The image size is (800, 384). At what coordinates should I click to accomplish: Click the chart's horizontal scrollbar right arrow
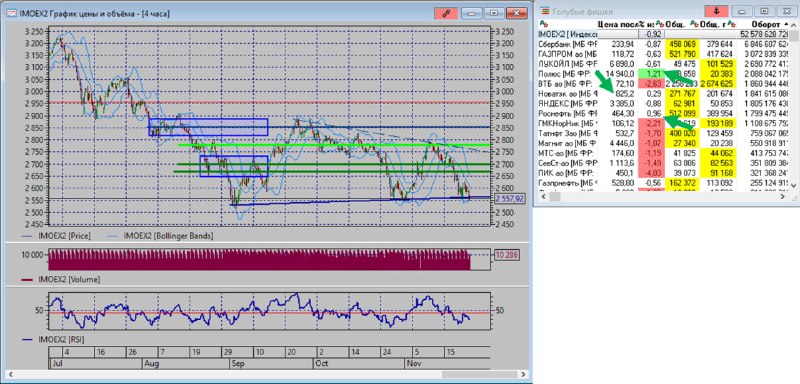click(522, 375)
